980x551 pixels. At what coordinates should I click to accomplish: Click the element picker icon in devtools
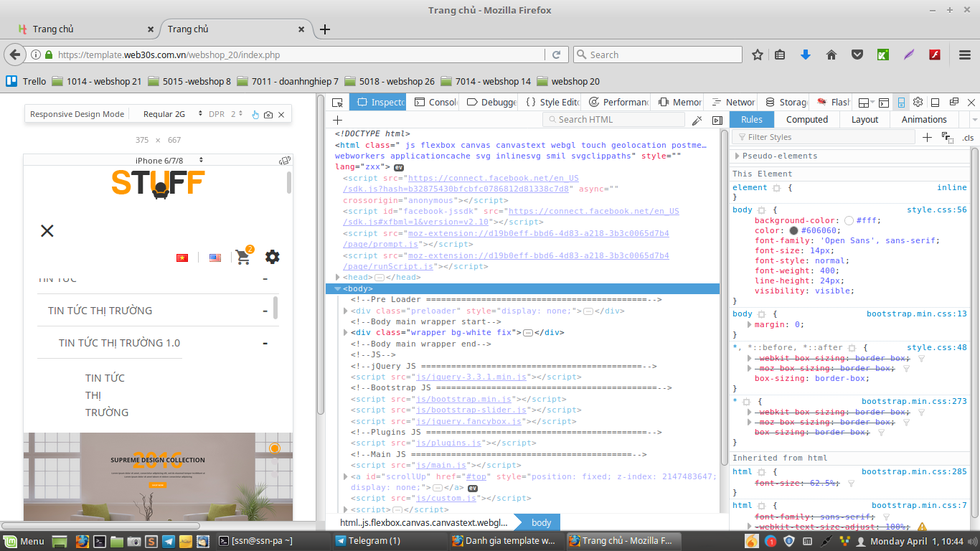coord(337,103)
